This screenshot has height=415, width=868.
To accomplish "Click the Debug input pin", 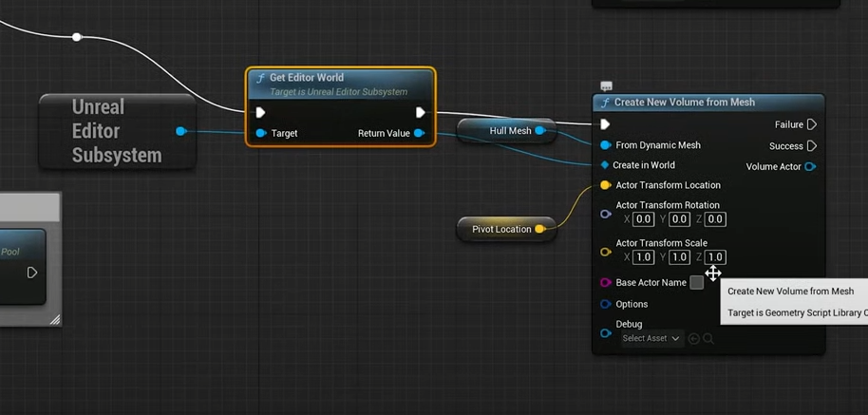I will point(606,333).
